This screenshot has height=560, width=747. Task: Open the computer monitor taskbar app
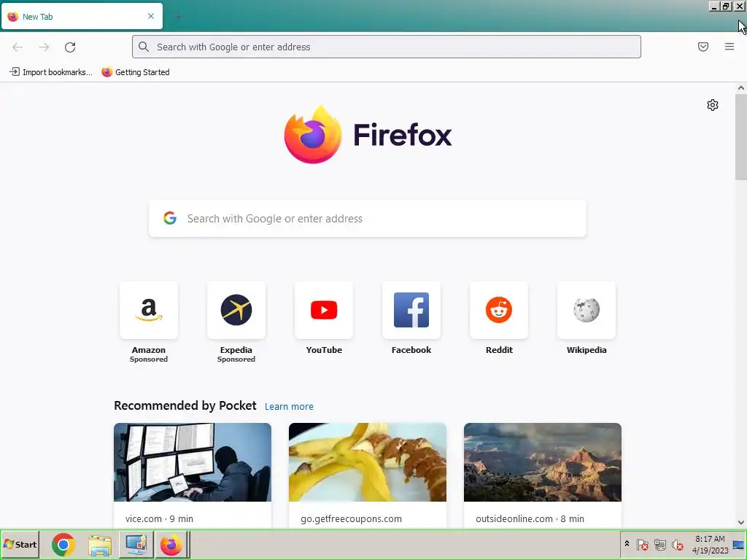(x=136, y=545)
